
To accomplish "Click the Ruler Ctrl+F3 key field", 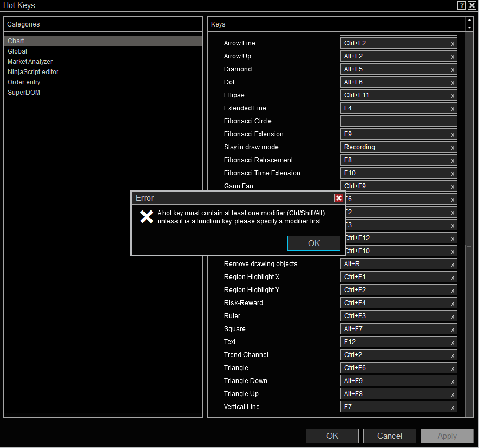I will click(399, 316).
